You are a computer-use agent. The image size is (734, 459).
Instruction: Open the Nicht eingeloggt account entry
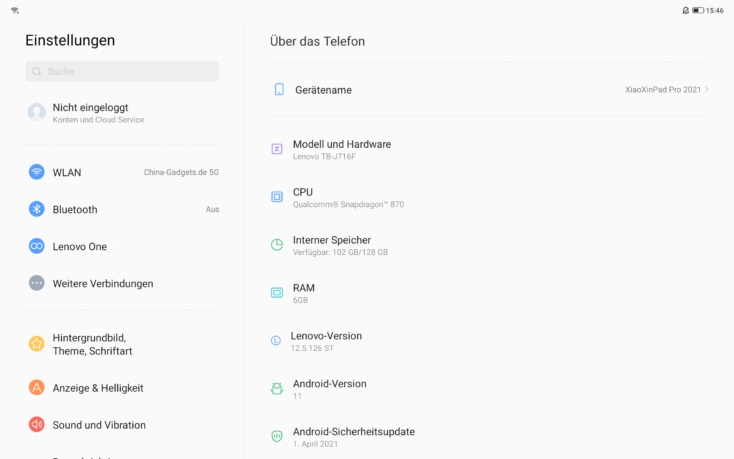122,113
